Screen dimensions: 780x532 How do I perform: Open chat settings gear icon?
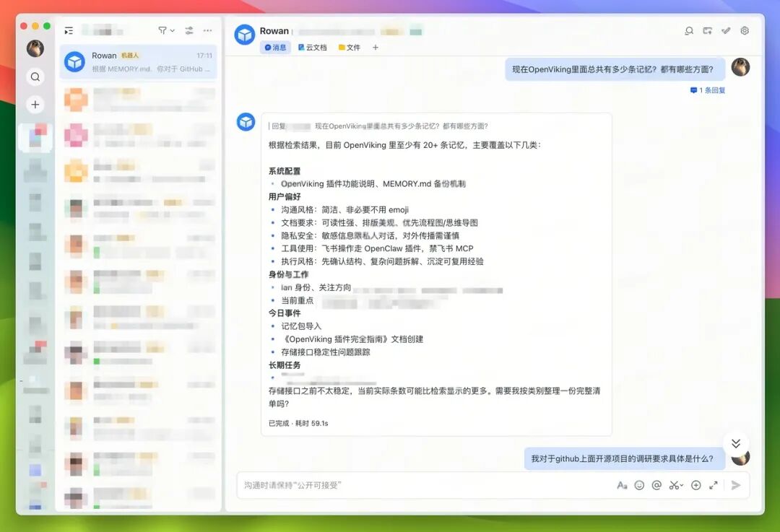click(745, 31)
